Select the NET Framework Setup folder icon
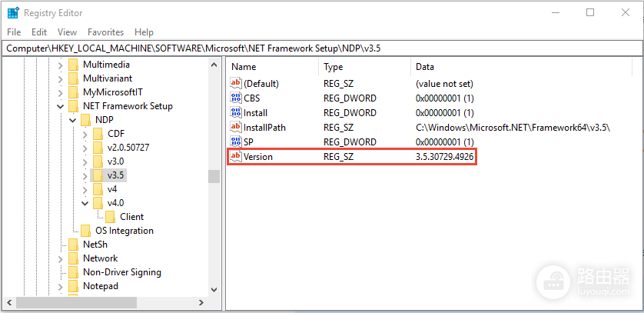This screenshot has width=644, height=313. [73, 106]
